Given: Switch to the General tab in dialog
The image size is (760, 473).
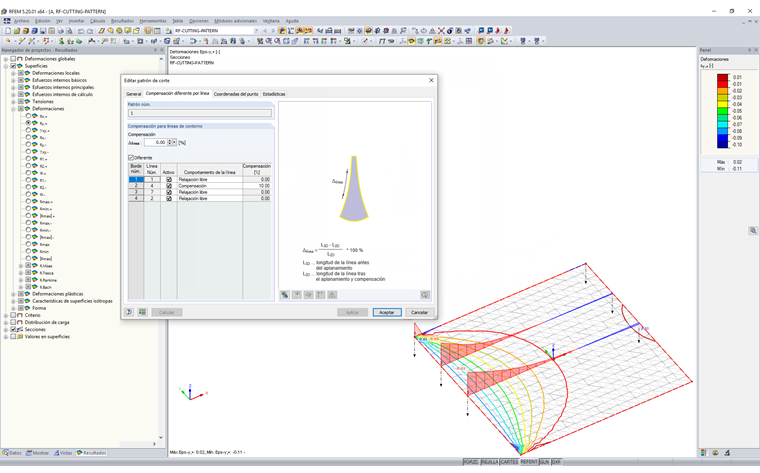Looking at the screenshot, I should point(133,94).
